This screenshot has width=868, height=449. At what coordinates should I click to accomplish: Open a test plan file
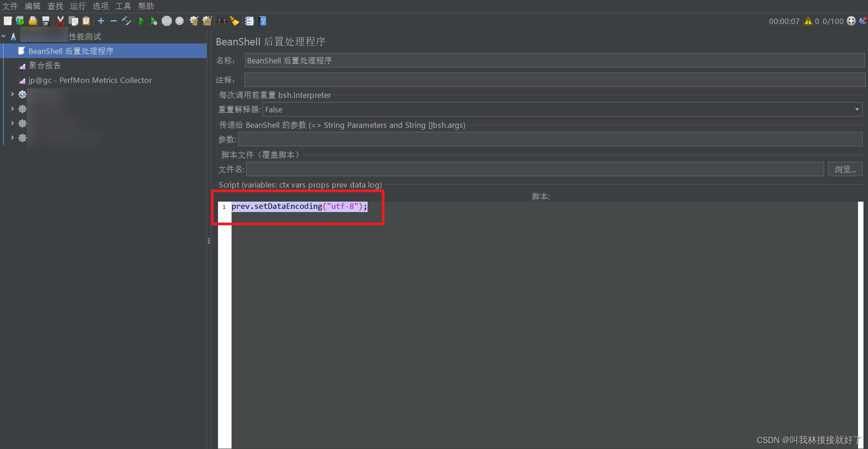click(x=33, y=21)
